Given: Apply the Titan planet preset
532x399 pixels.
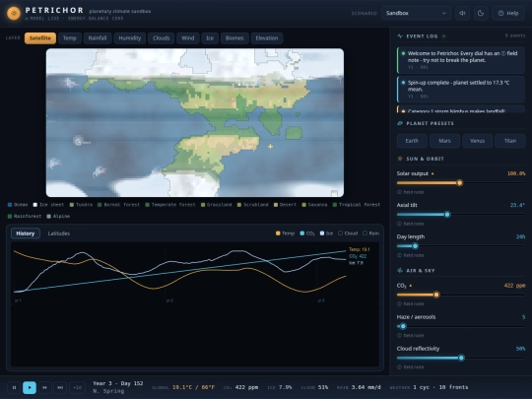Looking at the screenshot, I should (510, 141).
